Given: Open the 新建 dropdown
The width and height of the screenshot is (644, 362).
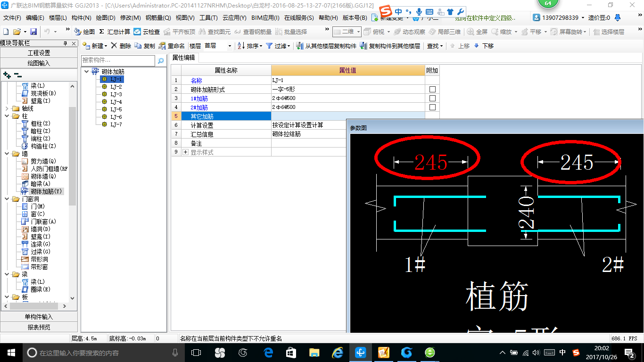Looking at the screenshot, I should 95,46.
